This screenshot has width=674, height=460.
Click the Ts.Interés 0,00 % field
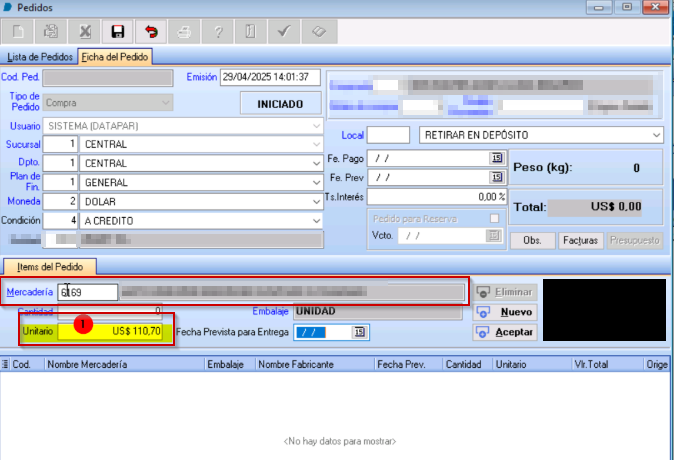click(x=437, y=197)
